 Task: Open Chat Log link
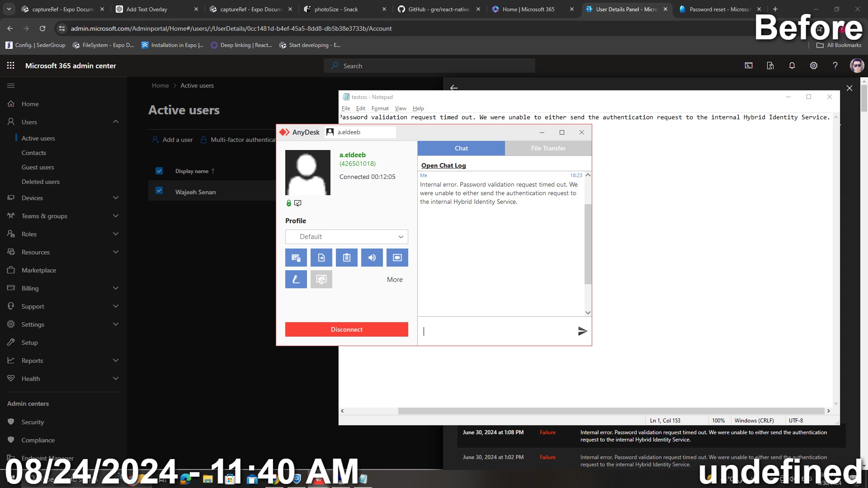coord(443,165)
